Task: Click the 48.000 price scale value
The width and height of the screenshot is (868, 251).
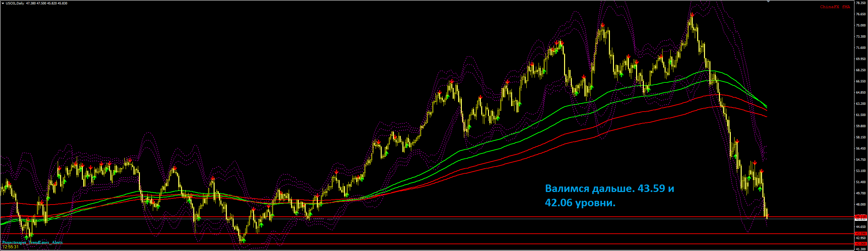Action: tap(861, 205)
